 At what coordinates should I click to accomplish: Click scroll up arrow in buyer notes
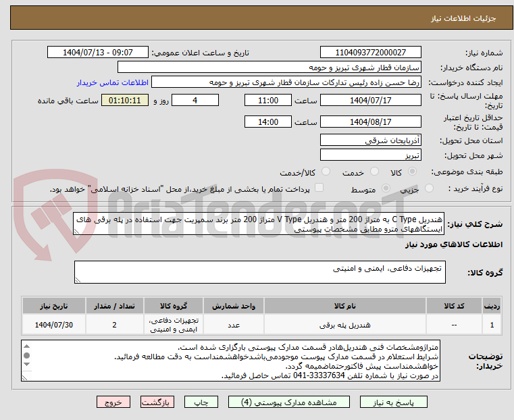point(27,346)
